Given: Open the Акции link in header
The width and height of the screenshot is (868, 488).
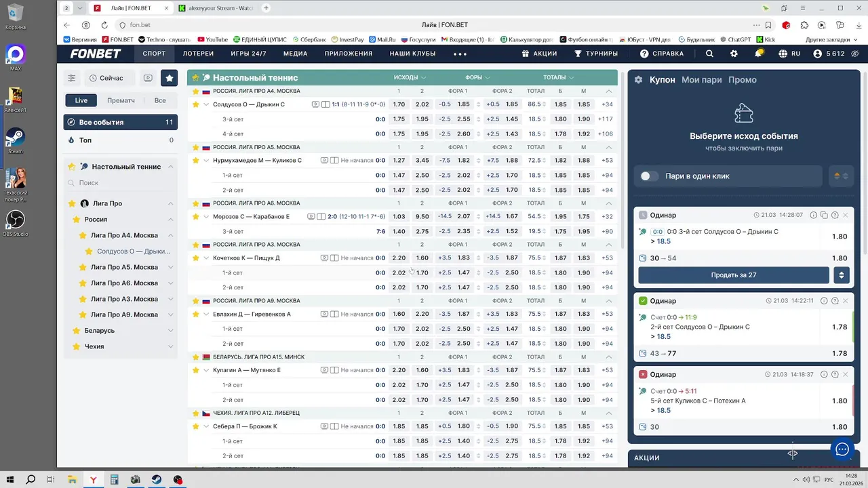Looking at the screenshot, I should (x=539, y=54).
